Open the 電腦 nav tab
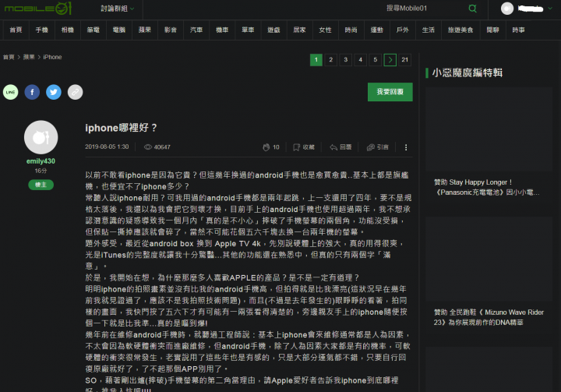 [x=118, y=30]
